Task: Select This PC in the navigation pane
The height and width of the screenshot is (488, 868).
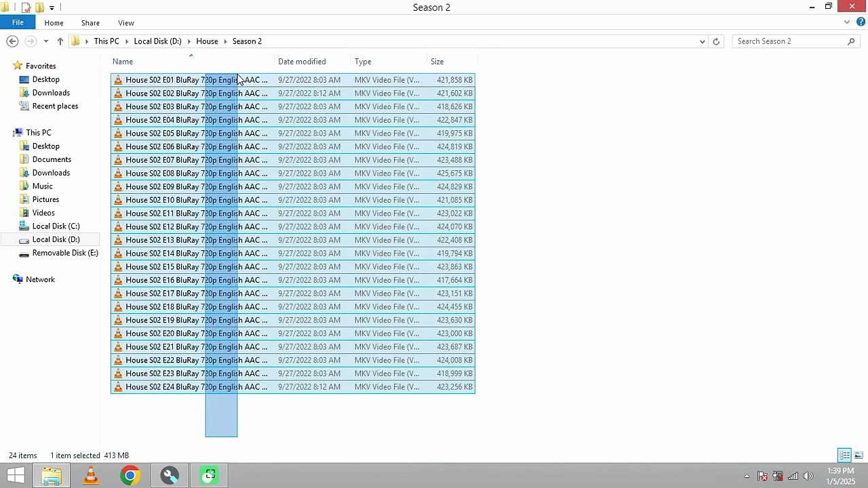Action: [38, 133]
